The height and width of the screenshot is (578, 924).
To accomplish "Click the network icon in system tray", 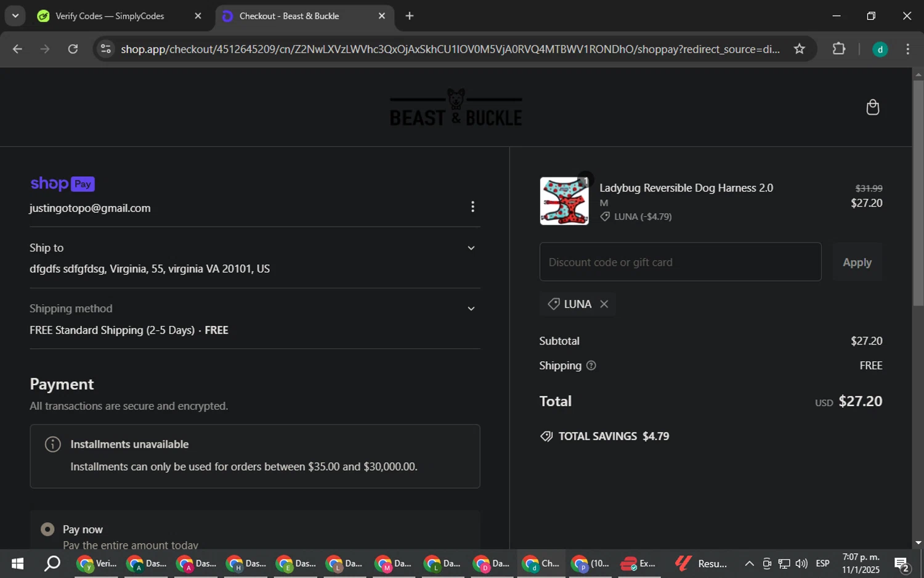I will coord(784,563).
